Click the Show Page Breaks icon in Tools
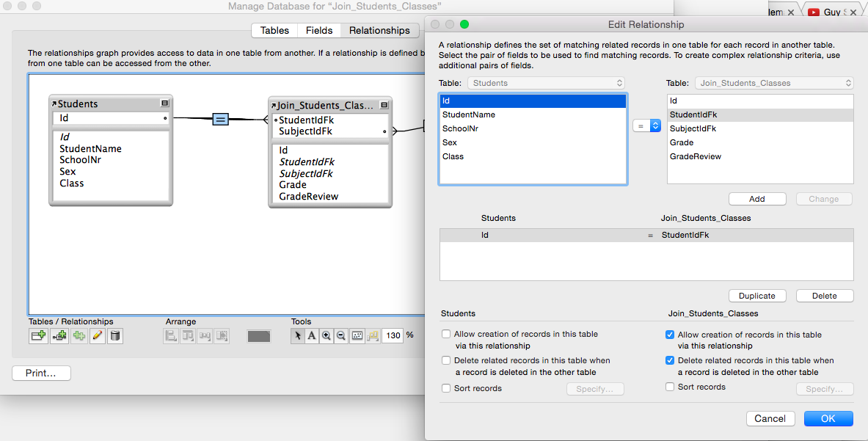The width and height of the screenshot is (868, 441). (x=373, y=335)
